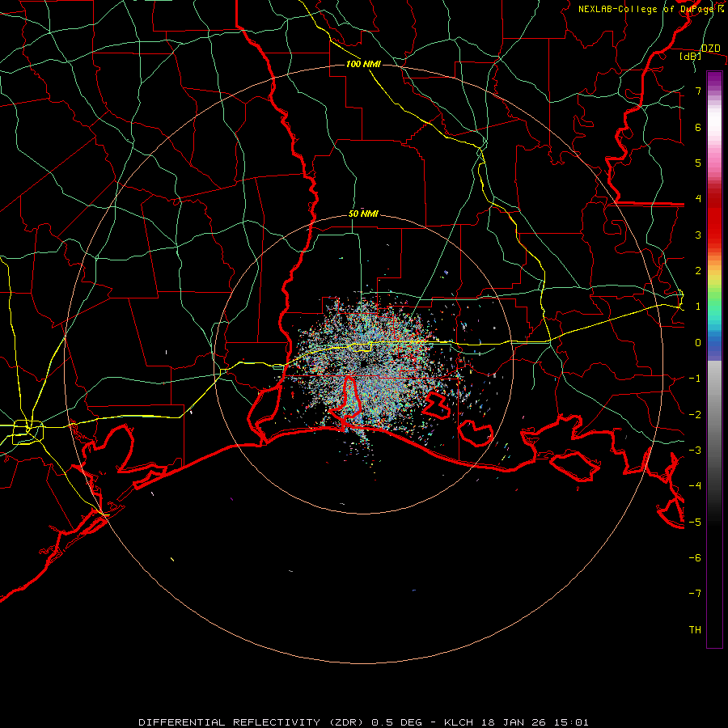Select the -6 value on the color scale

point(695,558)
